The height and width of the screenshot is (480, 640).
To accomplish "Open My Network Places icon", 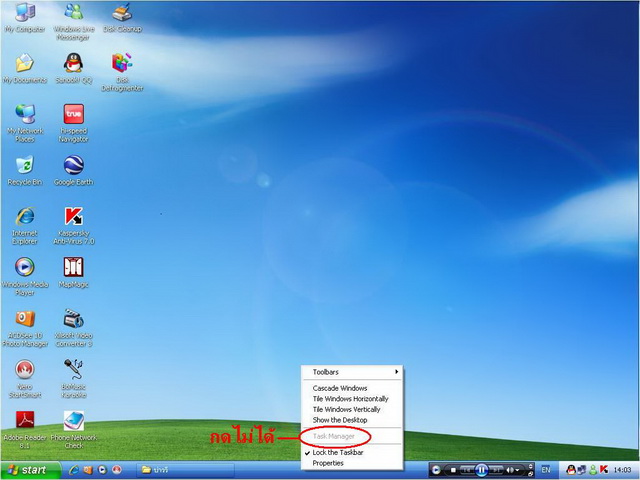I will point(25,122).
